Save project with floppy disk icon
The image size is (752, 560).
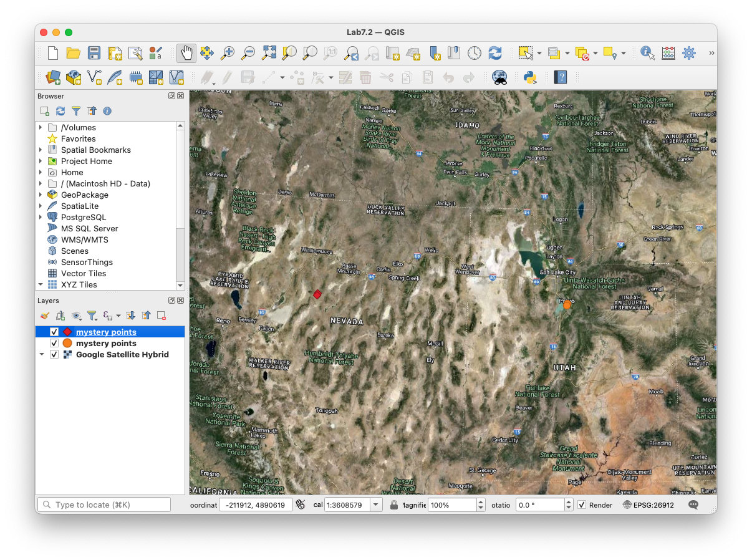tap(94, 53)
